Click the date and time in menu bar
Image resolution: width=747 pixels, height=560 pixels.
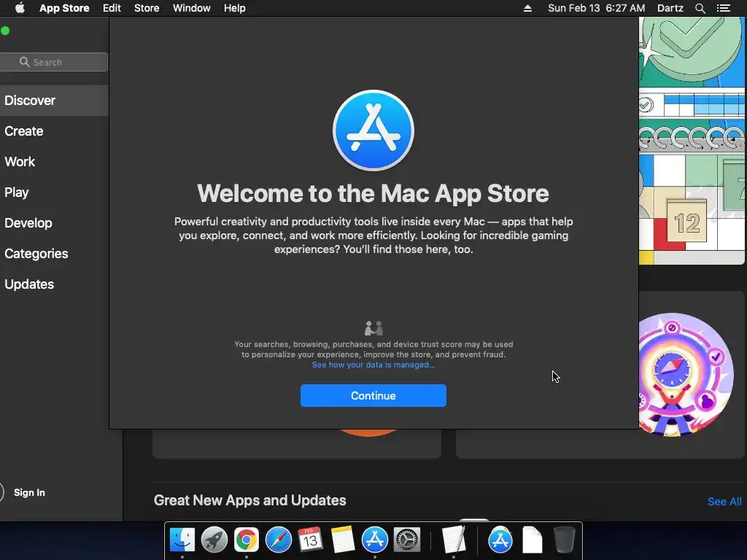pos(596,8)
